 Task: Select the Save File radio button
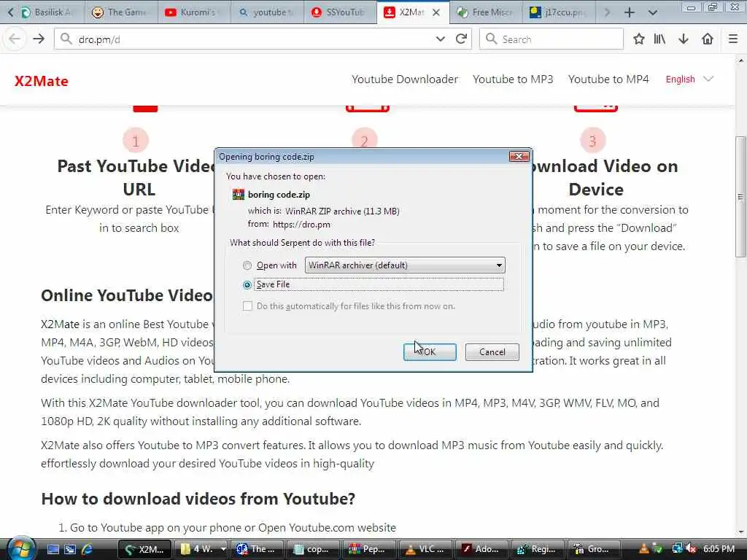point(247,285)
